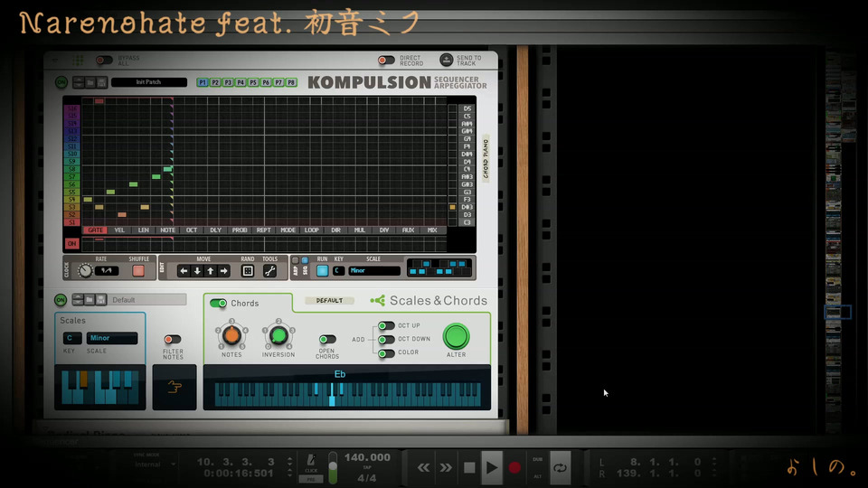Screen dimensions: 868x488
Task: Toggle the Bypass All switch
Action: 103,60
